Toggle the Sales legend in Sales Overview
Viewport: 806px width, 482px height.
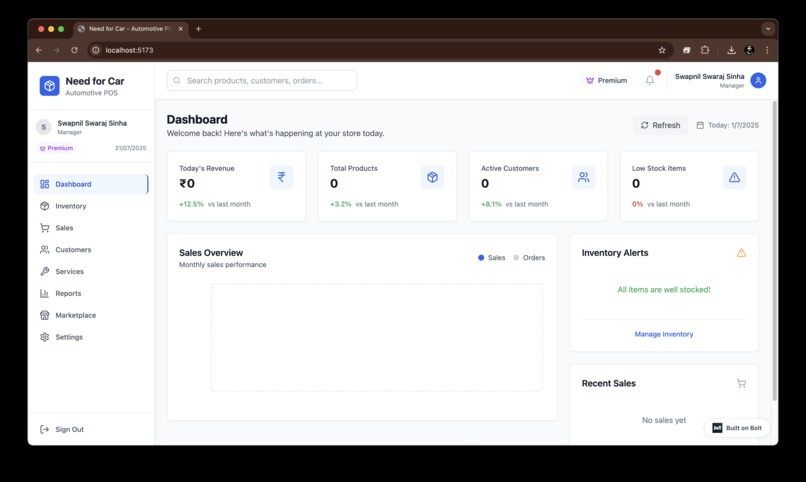(x=491, y=257)
